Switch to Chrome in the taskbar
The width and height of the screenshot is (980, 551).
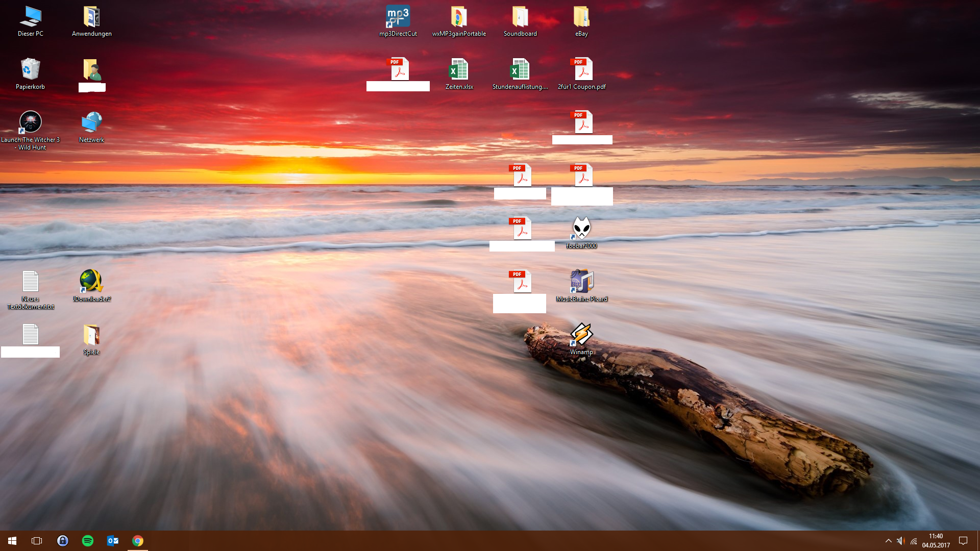[x=138, y=541]
